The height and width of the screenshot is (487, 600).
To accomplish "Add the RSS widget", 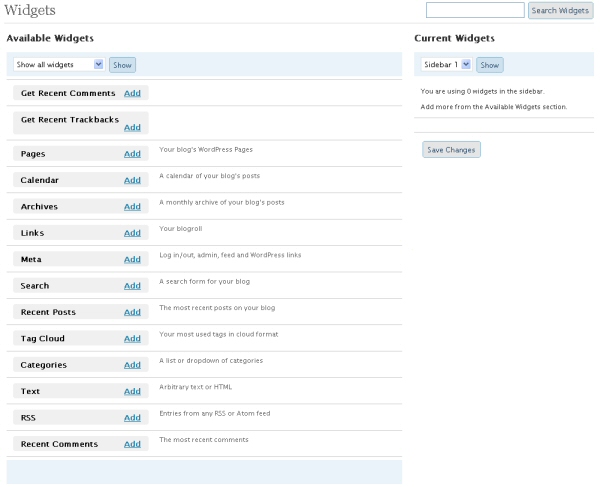I will 132,418.
